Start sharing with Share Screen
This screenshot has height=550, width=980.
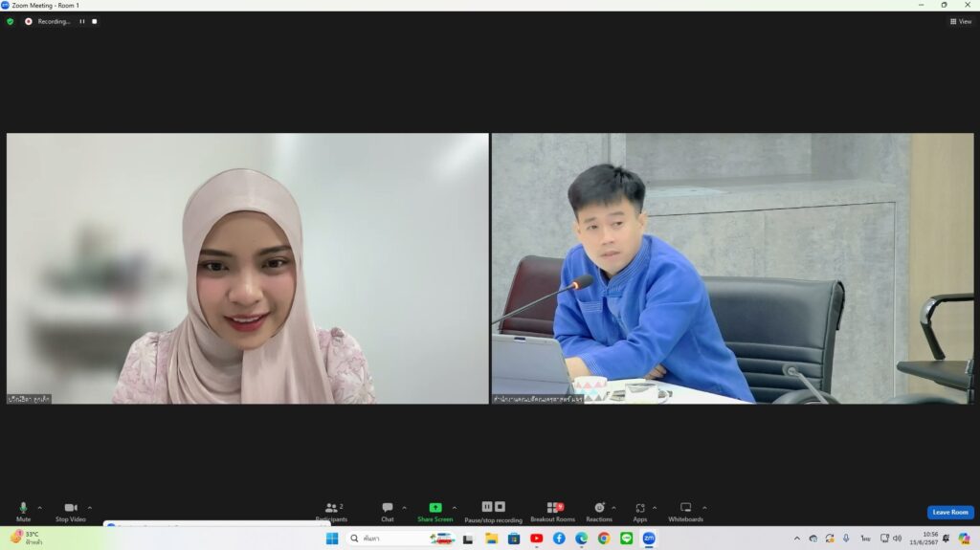coord(435,512)
